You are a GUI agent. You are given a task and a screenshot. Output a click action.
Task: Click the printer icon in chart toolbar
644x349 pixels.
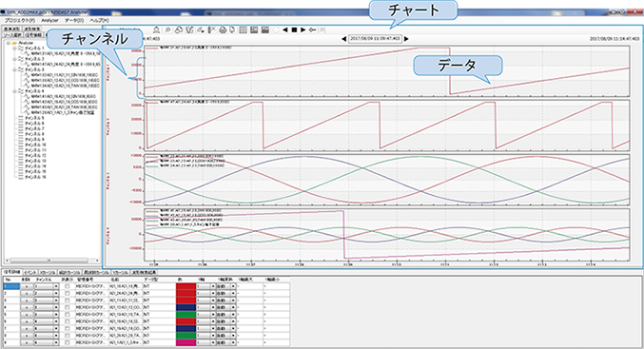click(223, 30)
